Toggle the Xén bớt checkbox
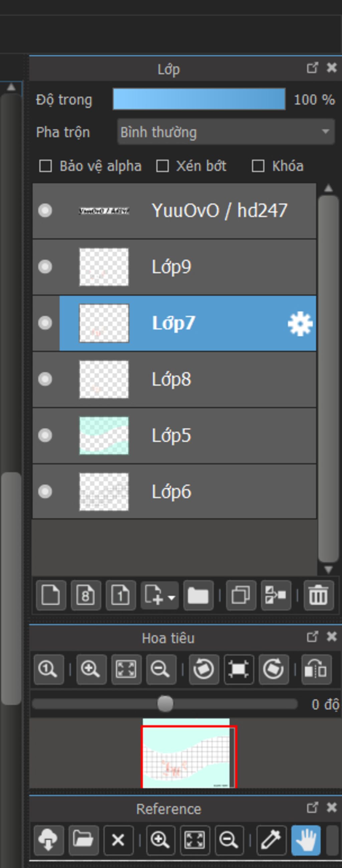Viewport: 342px width, 868px height. (x=162, y=166)
